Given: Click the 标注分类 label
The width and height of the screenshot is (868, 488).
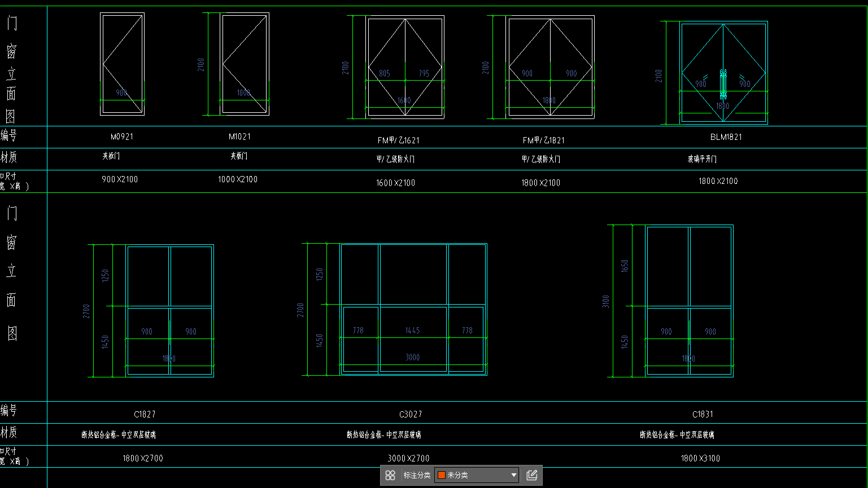Looking at the screenshot, I should pos(417,475).
